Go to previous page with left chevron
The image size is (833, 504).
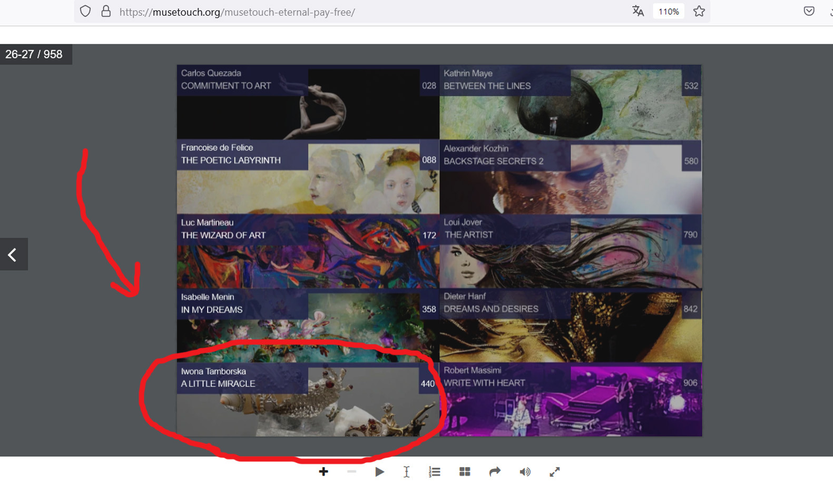click(13, 254)
